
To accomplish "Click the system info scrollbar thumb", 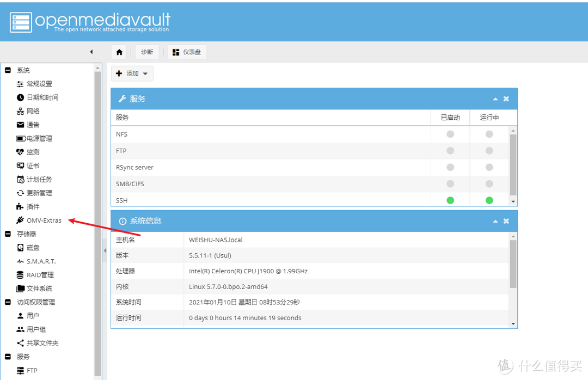I will coord(513,264).
